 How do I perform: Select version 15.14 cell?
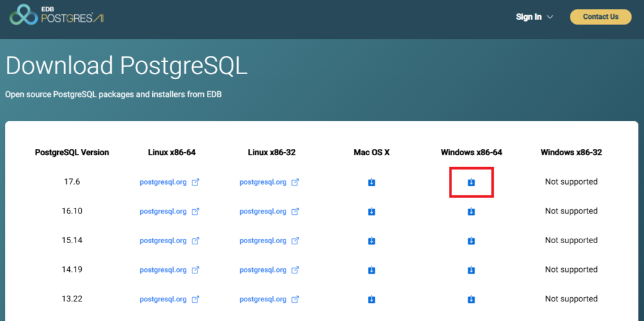pyautogui.click(x=72, y=240)
